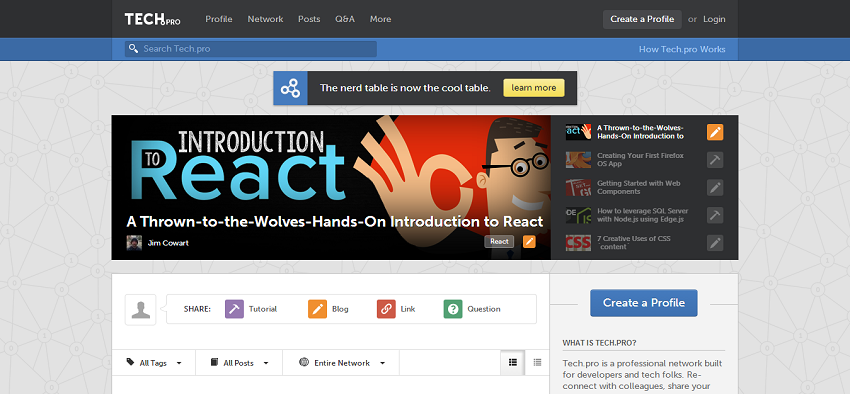850x394 pixels.
Task: Click hammer icon next to Firefox OS App
Action: (715, 160)
